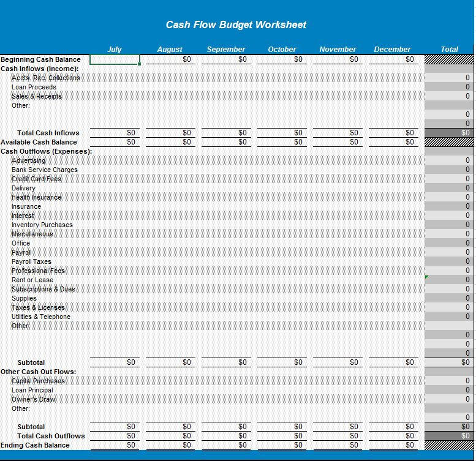Select Total column Total Cash Outflows $0 cell
The width and height of the screenshot is (476, 461).
pos(449,436)
